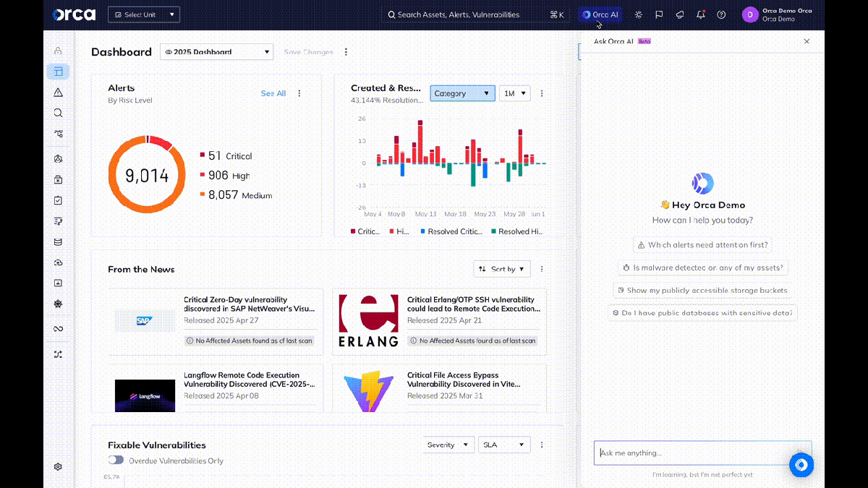The height and width of the screenshot is (488, 868).
Task: Open the Sort by dropdown
Action: click(x=502, y=269)
